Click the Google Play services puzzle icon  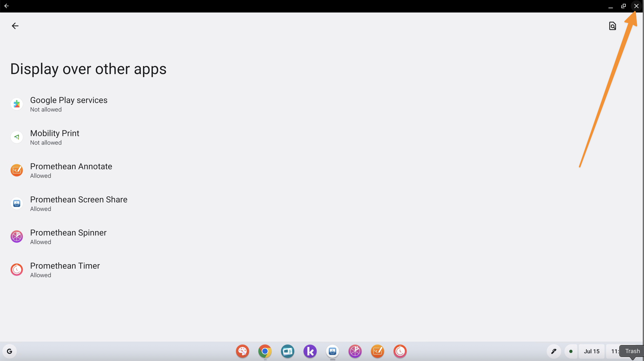click(x=17, y=104)
